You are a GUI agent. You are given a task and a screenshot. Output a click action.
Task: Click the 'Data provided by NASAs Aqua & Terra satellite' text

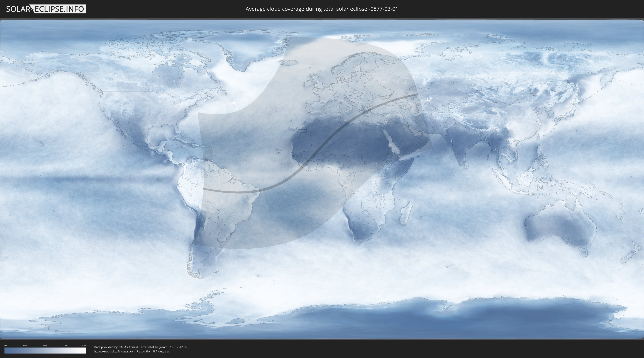pyautogui.click(x=126, y=347)
